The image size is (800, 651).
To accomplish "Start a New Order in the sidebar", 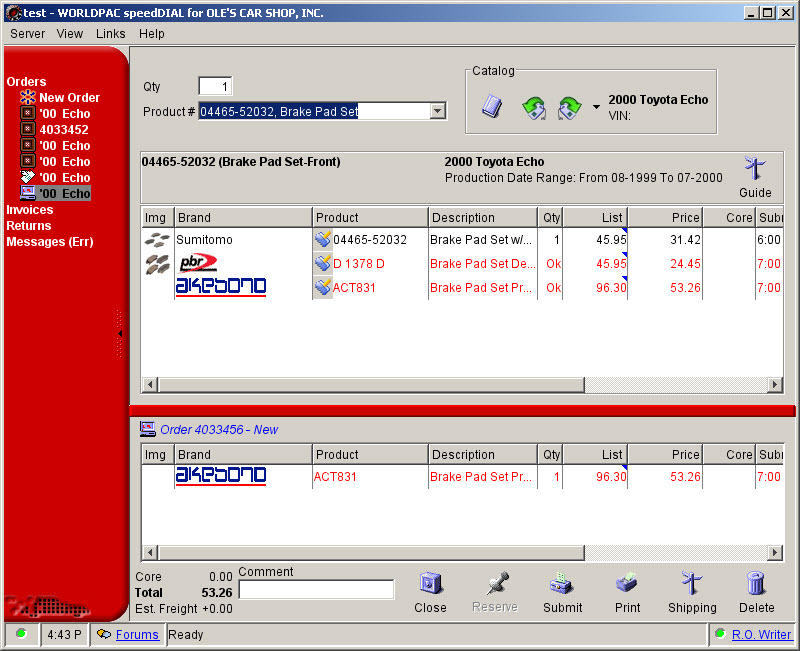I will [69, 97].
